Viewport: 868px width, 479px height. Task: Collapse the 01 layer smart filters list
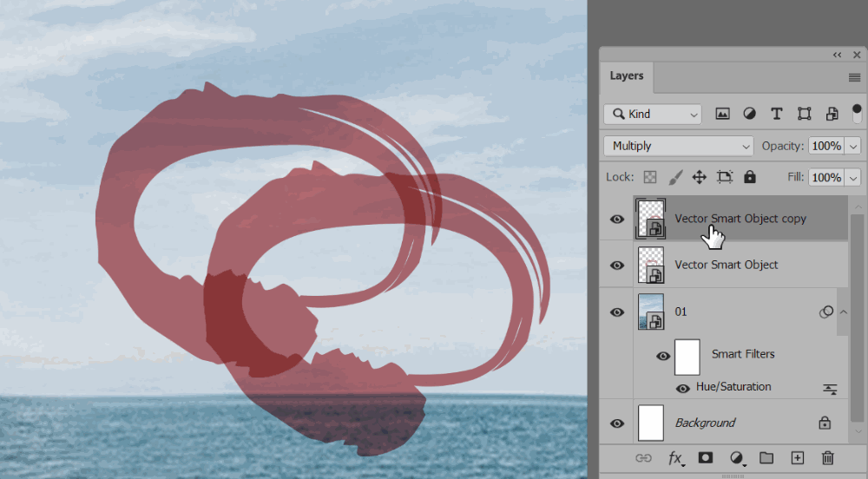tap(843, 312)
